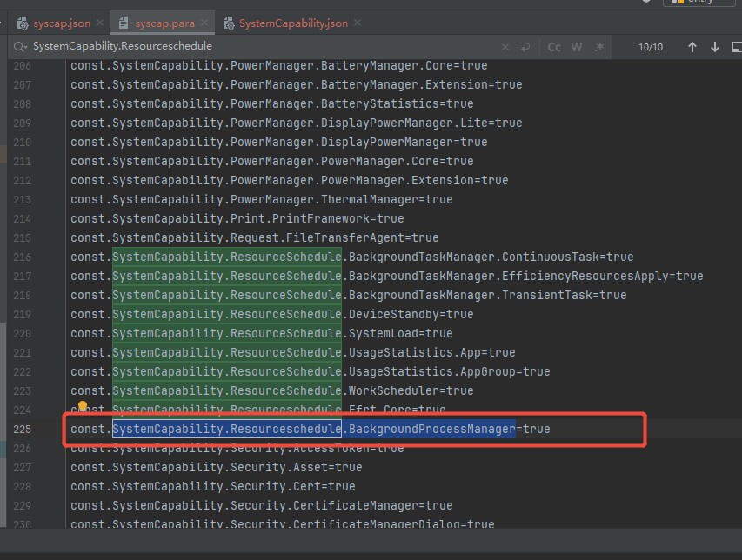Screen dimensions: 742x560
Task: Click the DeviceStandby=true line
Action: [x=272, y=314]
